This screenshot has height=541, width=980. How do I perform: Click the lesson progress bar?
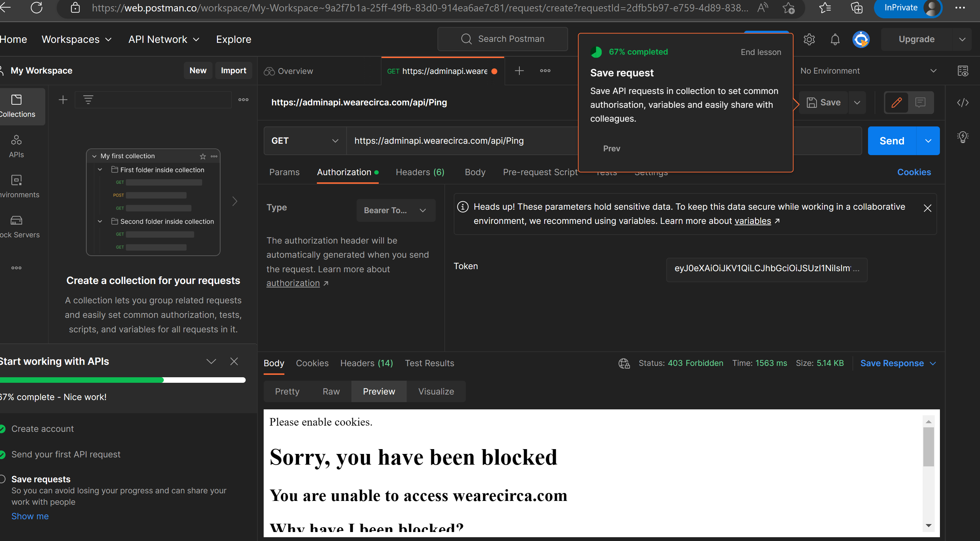pos(122,380)
